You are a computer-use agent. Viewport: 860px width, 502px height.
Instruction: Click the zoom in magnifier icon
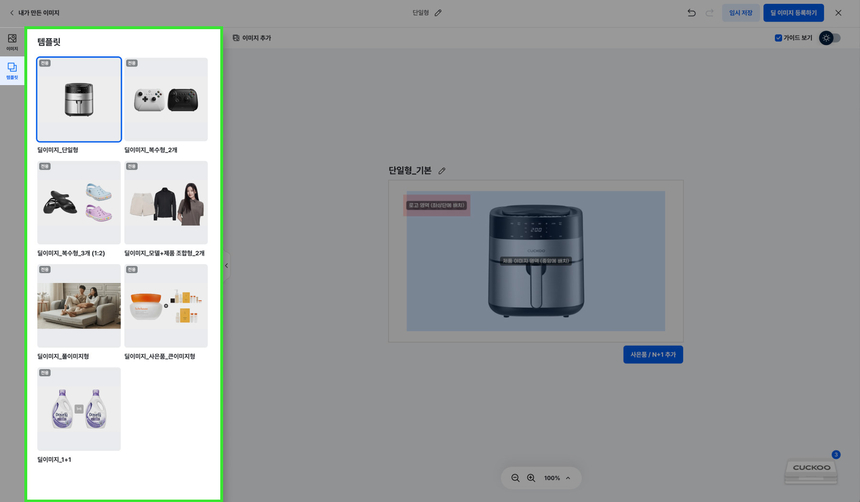click(x=531, y=478)
